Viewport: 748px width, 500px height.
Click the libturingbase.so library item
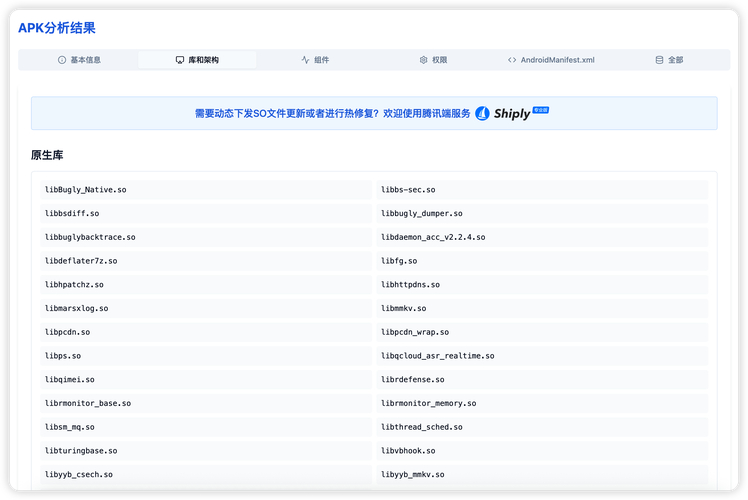click(x=81, y=451)
